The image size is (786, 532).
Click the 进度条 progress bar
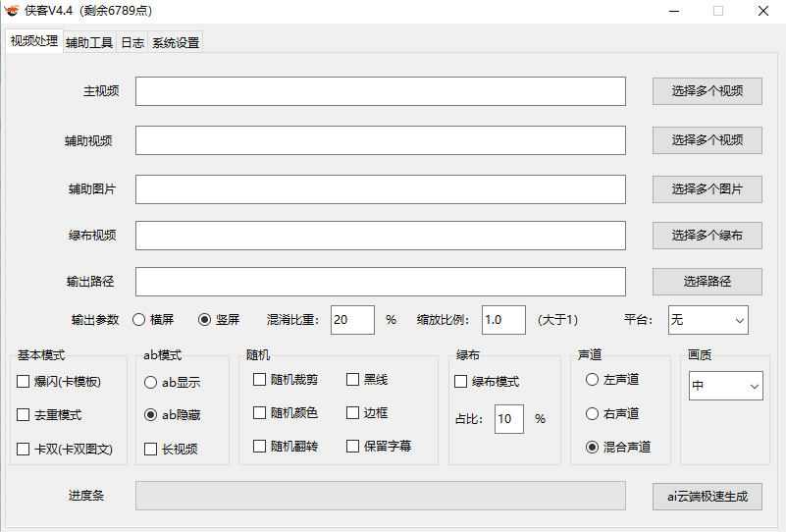click(380, 496)
